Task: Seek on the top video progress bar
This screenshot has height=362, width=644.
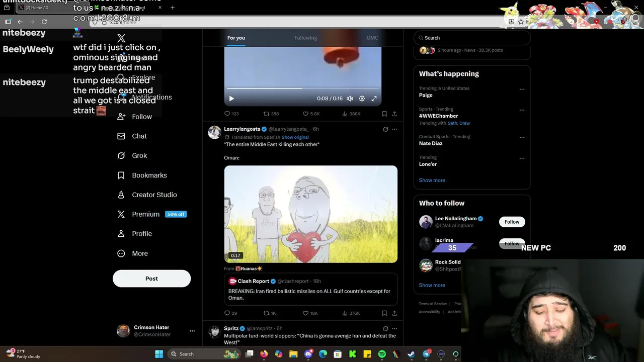Action: [302, 88]
